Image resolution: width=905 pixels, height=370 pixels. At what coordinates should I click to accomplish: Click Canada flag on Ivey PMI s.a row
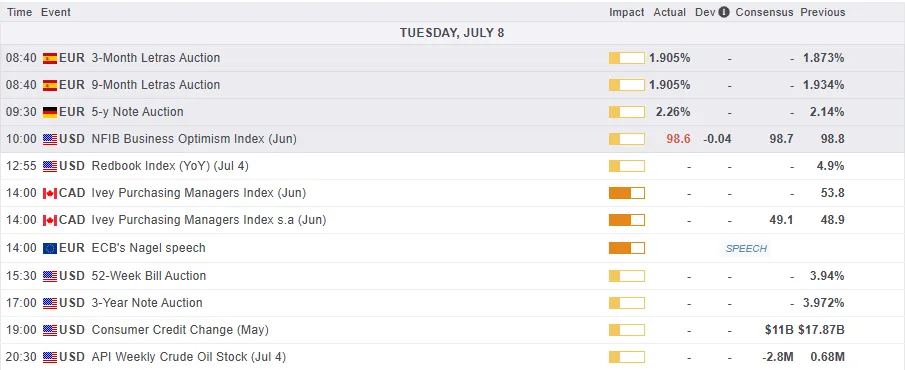click(50, 220)
